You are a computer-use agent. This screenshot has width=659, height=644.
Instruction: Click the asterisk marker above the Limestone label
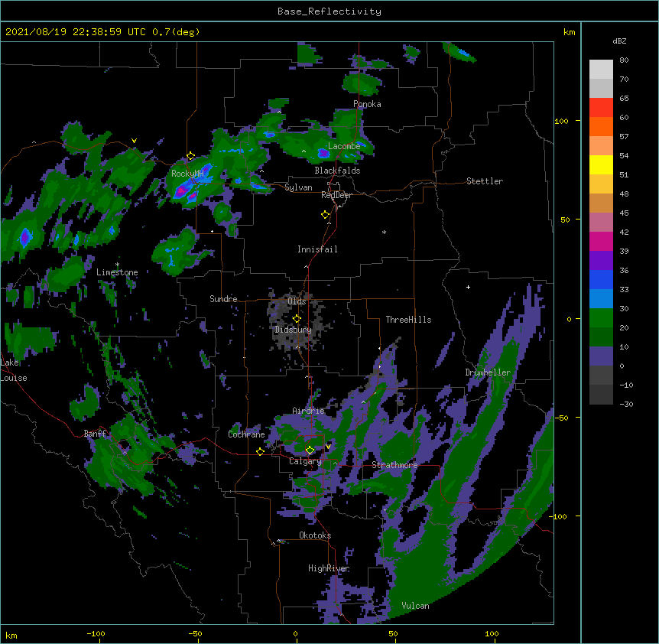[x=117, y=265]
